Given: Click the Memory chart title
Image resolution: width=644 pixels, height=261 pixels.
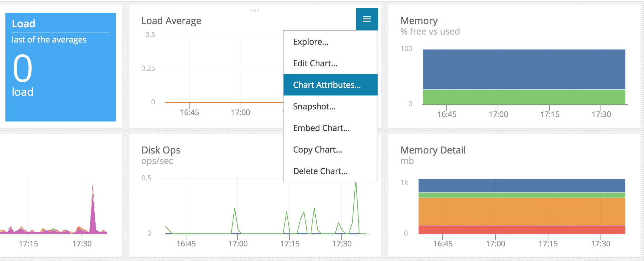Looking at the screenshot, I should click(419, 21).
